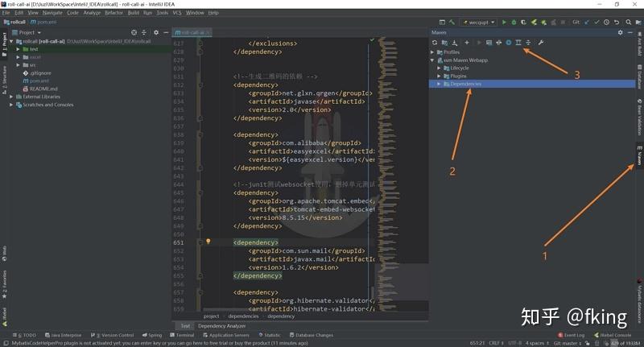644x347 pixels.
Task: Expand the Profiles node in Maven panel
Action: [432, 52]
